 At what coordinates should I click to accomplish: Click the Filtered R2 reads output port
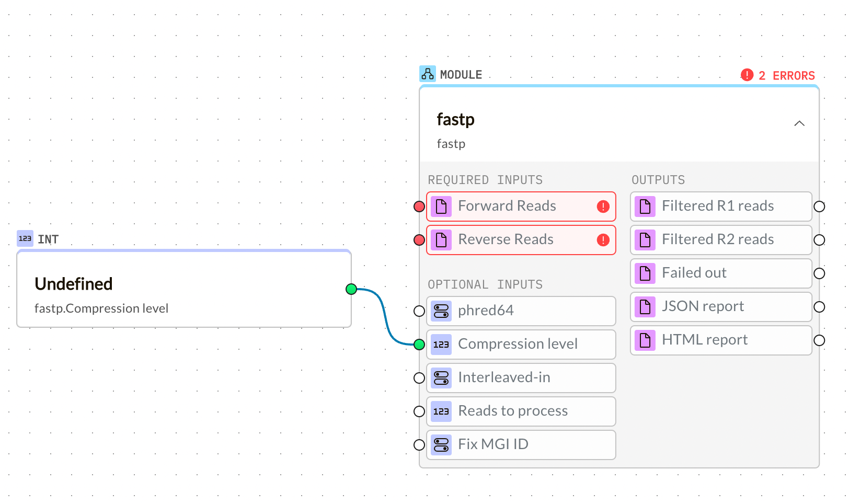(x=820, y=240)
